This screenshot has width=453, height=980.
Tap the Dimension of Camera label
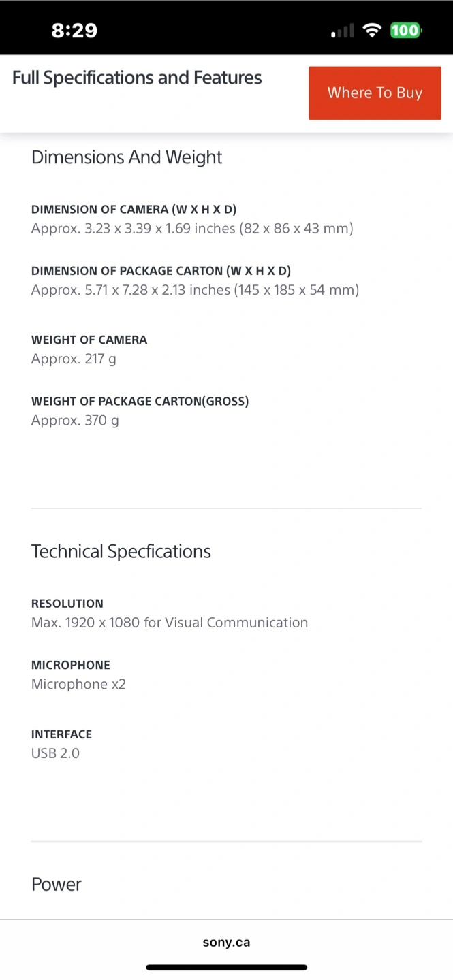click(x=134, y=210)
